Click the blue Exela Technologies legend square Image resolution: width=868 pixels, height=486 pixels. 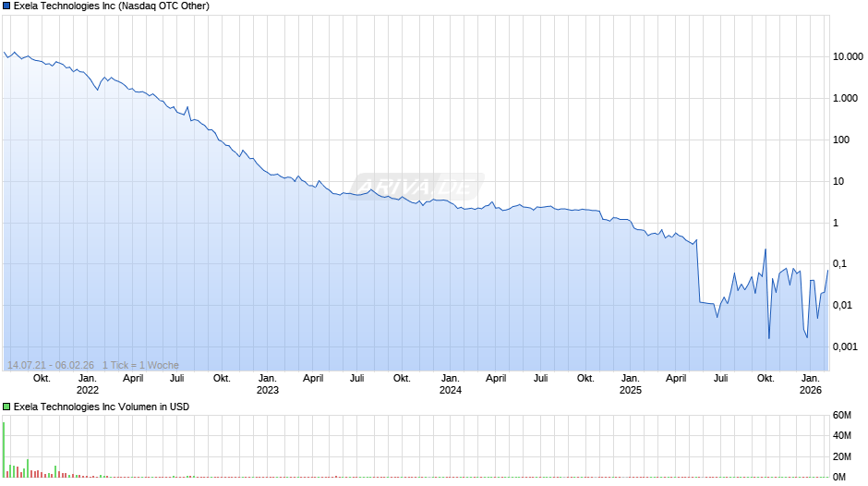tap(6, 6)
